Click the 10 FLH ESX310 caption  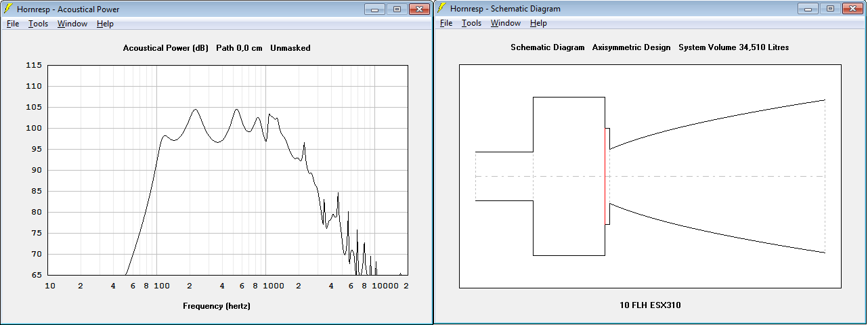[650, 305]
